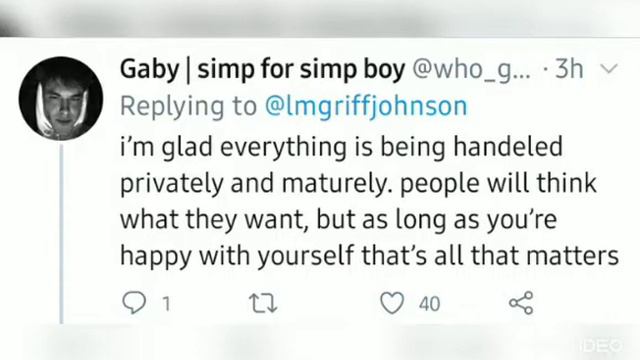Click the "Replying to" label
Screen dimensions: 640x360
(x=188, y=106)
